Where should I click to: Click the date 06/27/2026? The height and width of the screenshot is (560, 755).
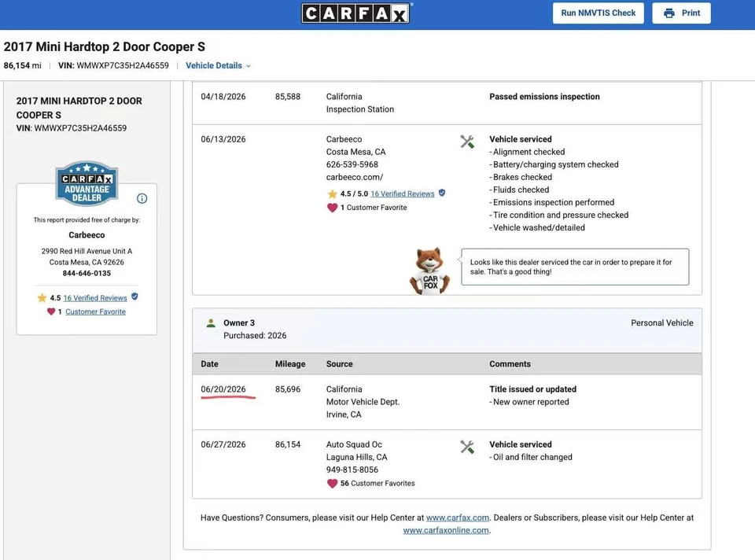coord(223,444)
